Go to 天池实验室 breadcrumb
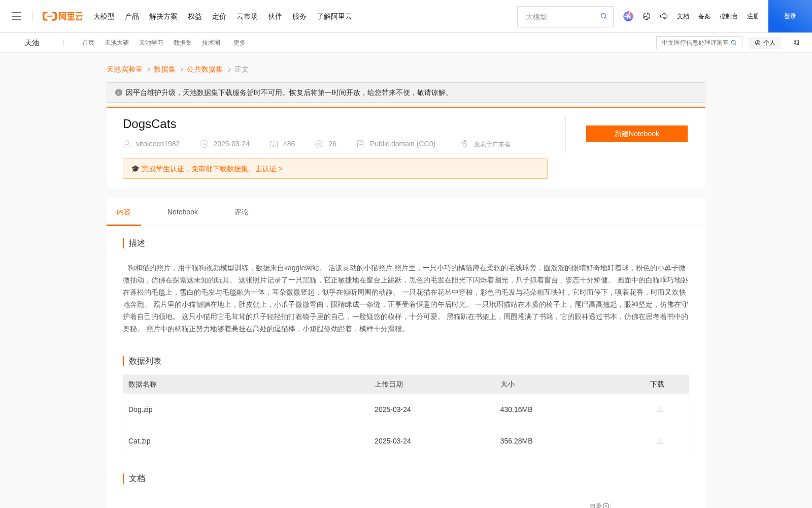 pos(124,69)
